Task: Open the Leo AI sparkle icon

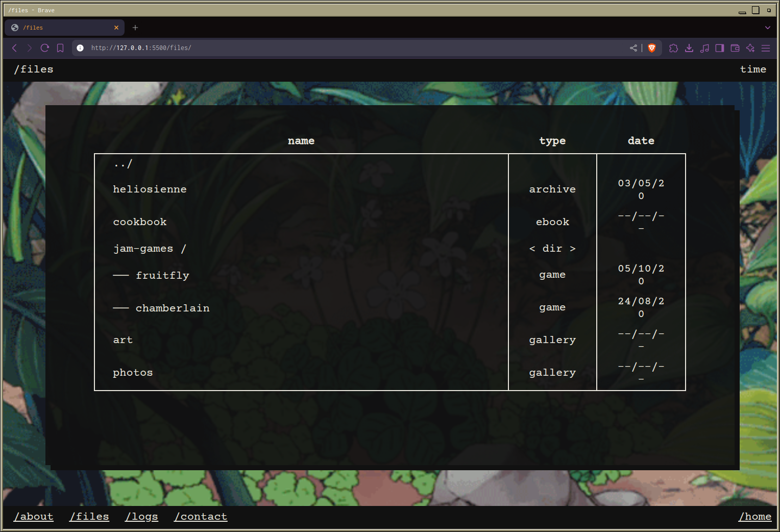Action: [750, 48]
